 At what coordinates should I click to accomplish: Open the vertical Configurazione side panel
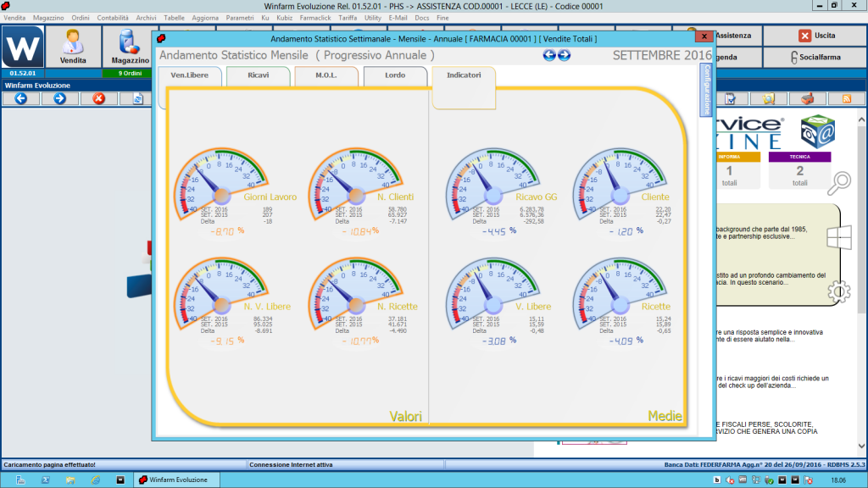point(706,90)
